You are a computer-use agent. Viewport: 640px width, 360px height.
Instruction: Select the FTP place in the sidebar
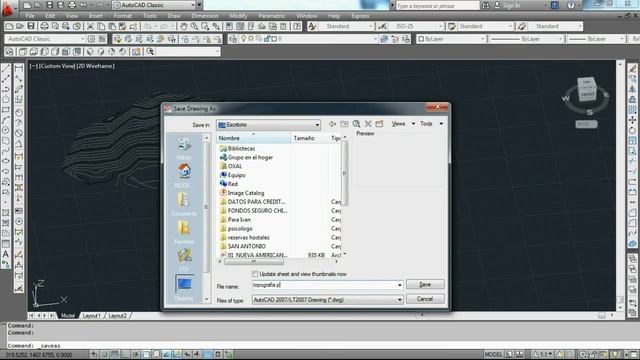[x=184, y=259]
